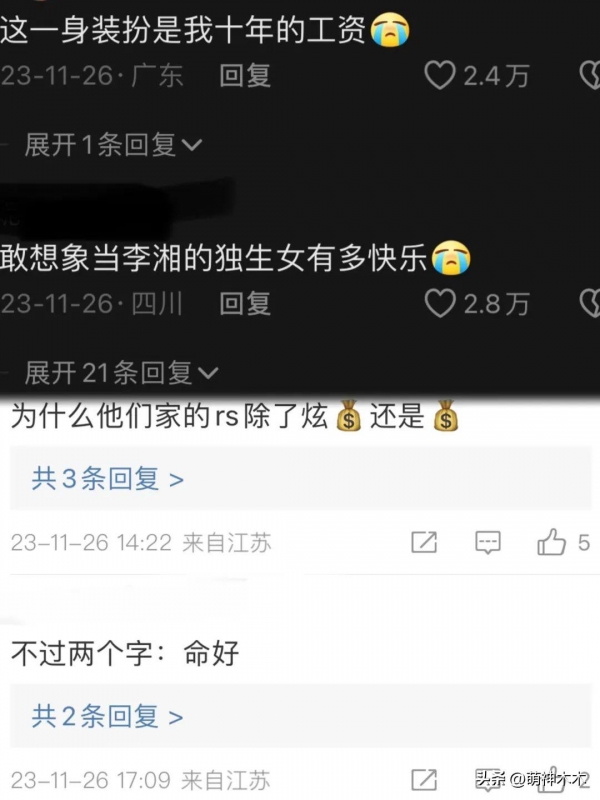Open the 头条@萌神木木 watermark link
This screenshot has height=800, width=600.
pyautogui.click(x=532, y=780)
